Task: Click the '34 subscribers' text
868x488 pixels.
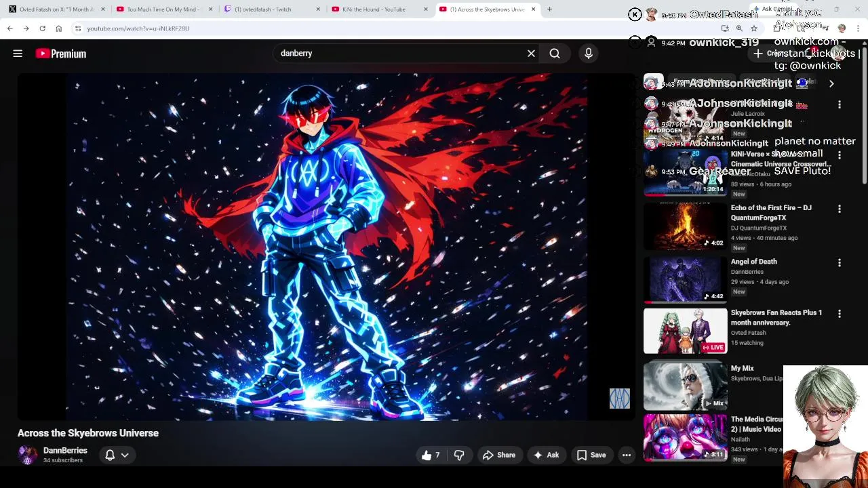Action: (x=63, y=461)
